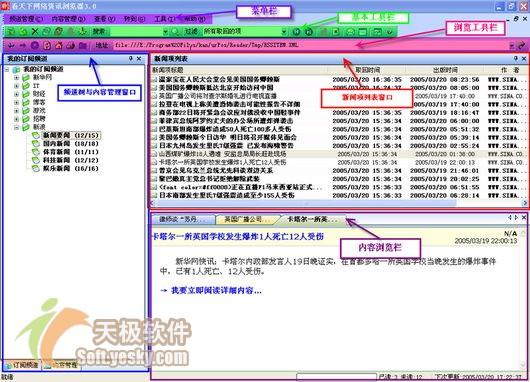Sort by 出版时间 column header
The image size is (530, 382).
tap(445, 70)
